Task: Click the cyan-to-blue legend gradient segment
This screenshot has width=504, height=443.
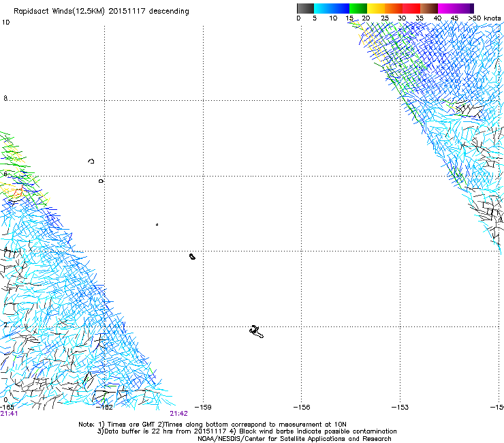Action: point(332,8)
